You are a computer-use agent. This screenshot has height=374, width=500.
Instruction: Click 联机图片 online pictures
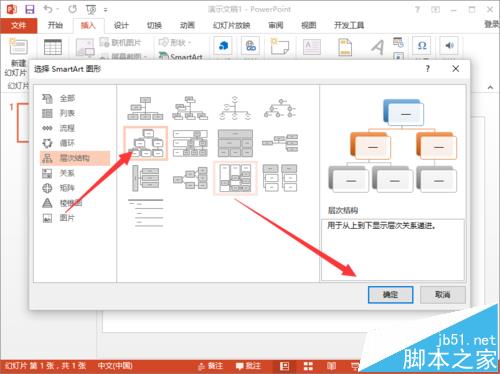pyautogui.click(x=121, y=42)
